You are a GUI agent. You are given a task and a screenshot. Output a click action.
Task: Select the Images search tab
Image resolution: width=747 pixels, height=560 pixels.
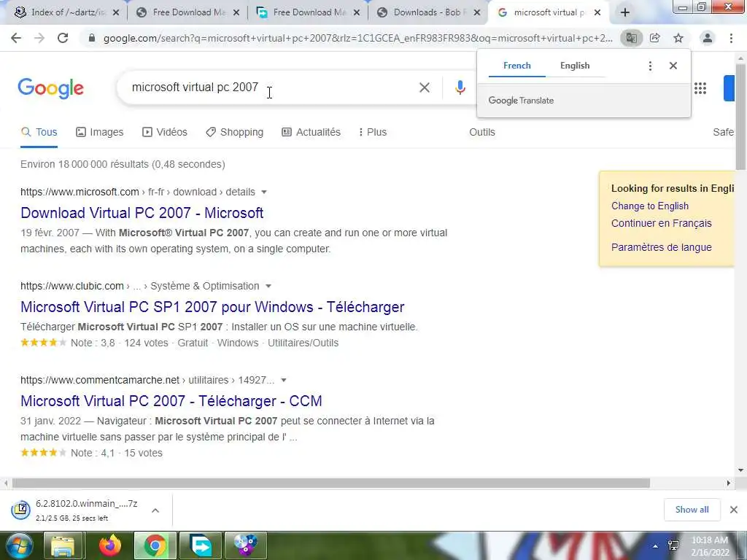[100, 132]
